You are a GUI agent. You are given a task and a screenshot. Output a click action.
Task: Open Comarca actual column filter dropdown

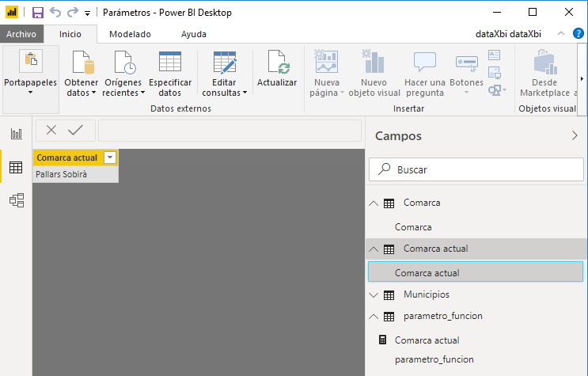click(x=110, y=158)
